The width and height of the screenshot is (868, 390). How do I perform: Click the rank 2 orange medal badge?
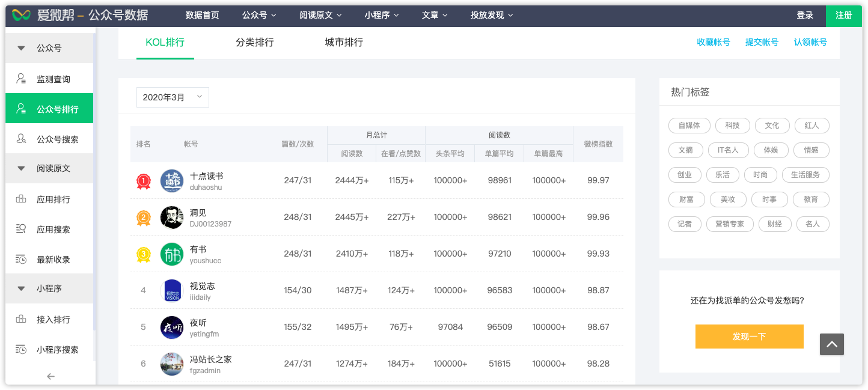[143, 218]
